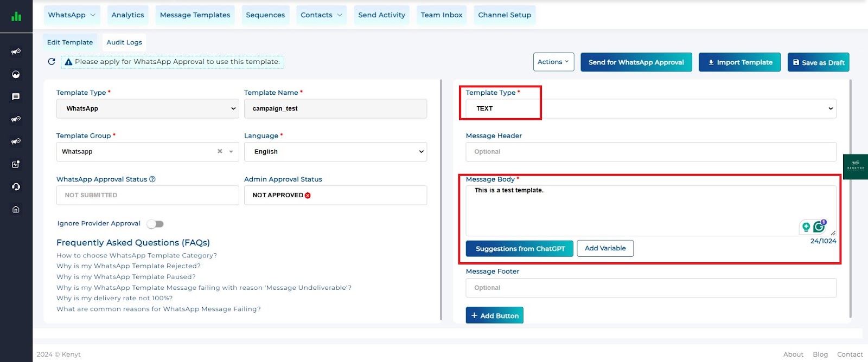Click the NOT APPROVED admin status field
The image size is (868, 362).
335,195
